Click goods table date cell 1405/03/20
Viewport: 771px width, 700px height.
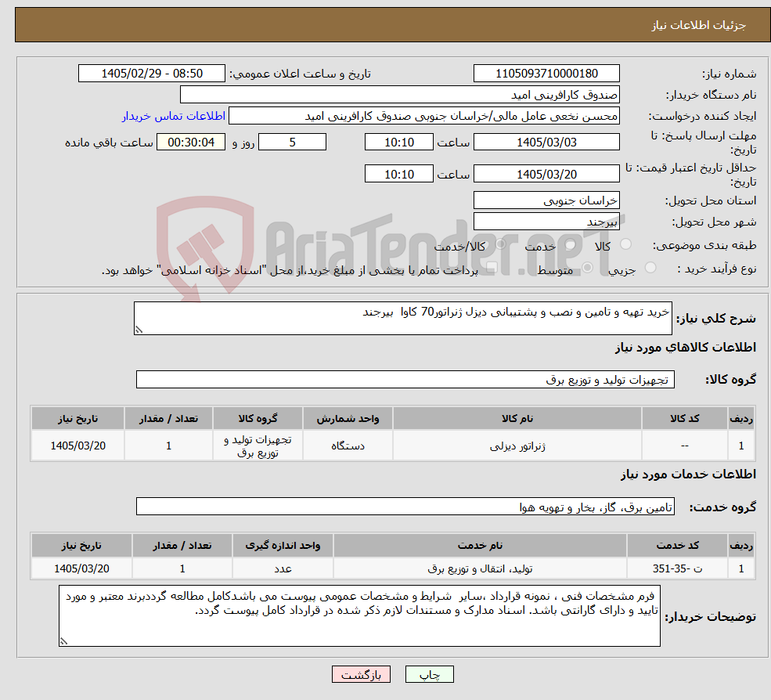pyautogui.click(x=77, y=446)
